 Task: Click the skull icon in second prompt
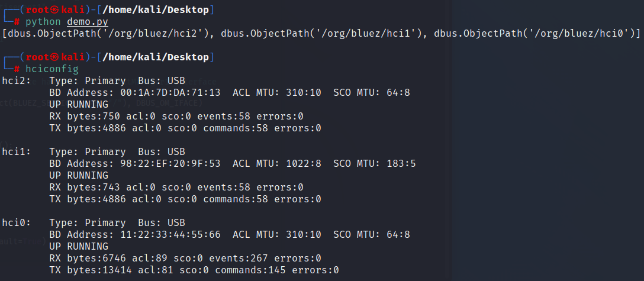55,57
